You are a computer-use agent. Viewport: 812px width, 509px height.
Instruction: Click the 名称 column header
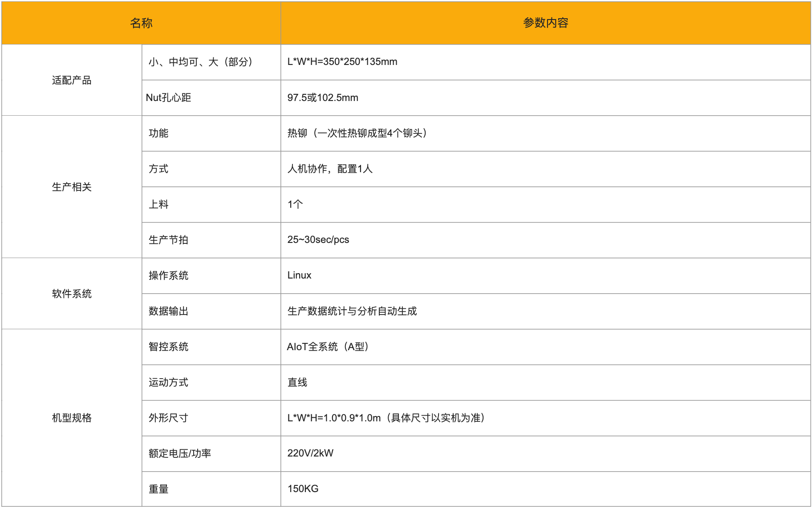141,23
